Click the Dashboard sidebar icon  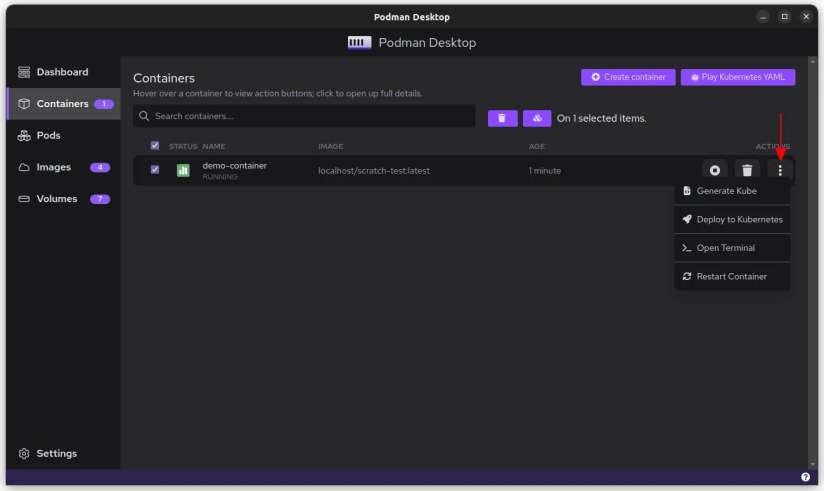pyautogui.click(x=24, y=72)
